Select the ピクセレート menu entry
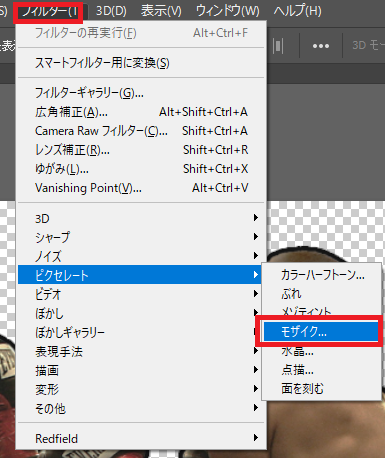 coord(139,275)
